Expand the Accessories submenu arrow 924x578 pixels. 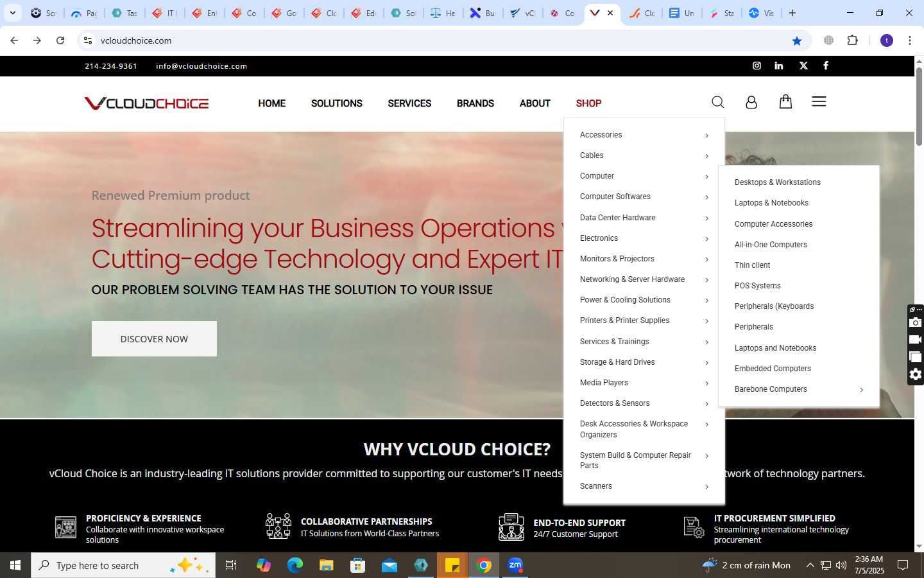[706, 136]
